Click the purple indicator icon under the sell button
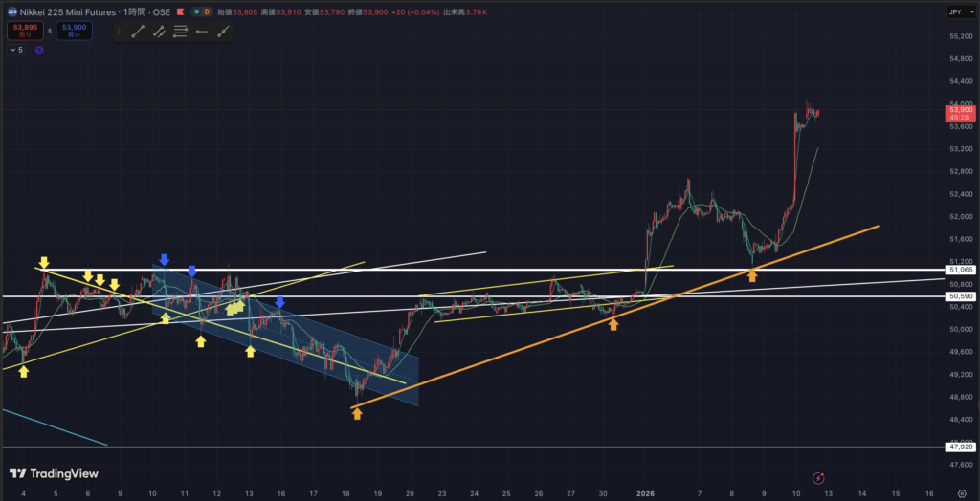 [x=39, y=50]
